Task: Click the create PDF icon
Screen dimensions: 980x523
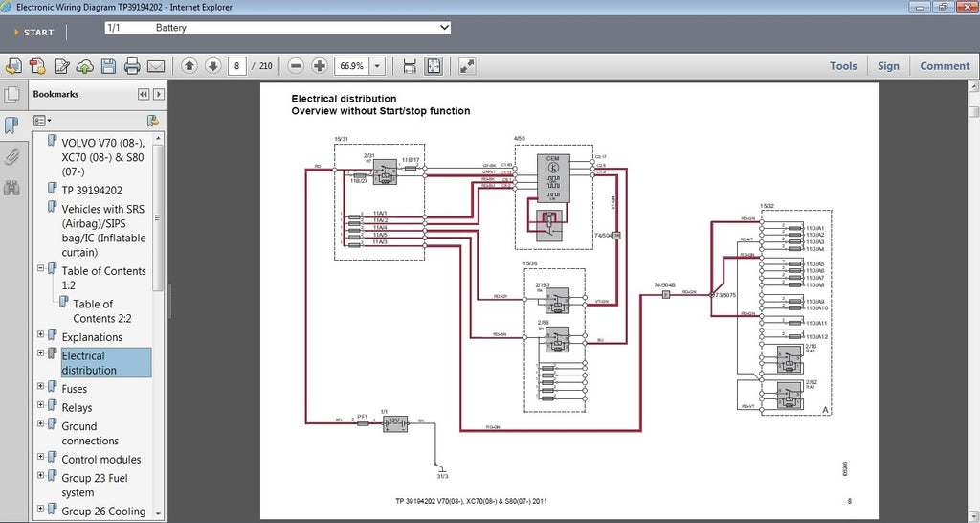Action: coord(37,66)
